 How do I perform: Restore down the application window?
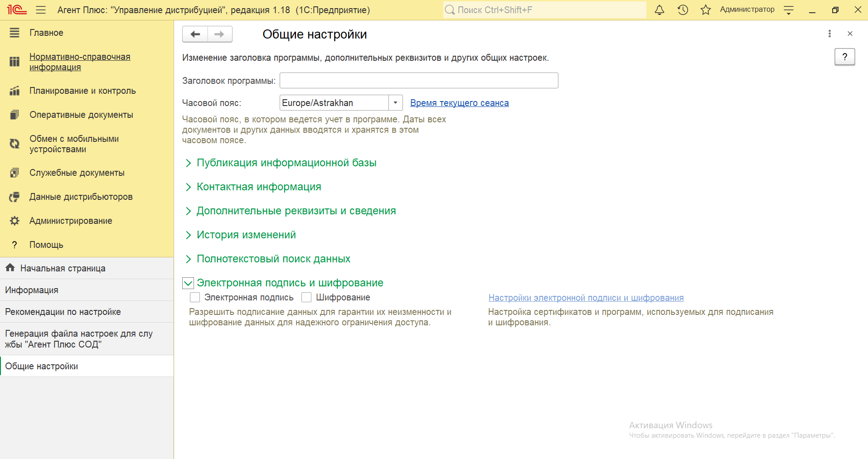[835, 10]
